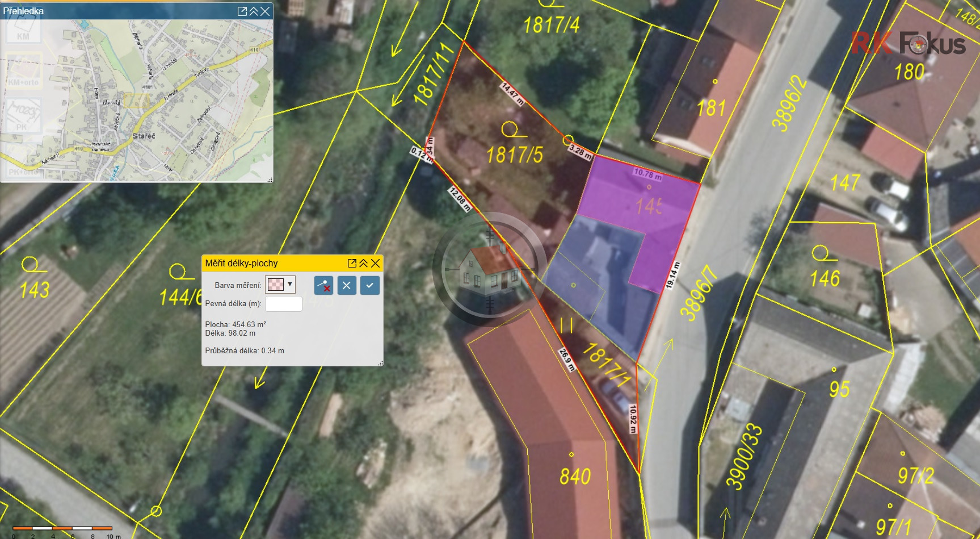The width and height of the screenshot is (980, 539).
Task: Cancel the measurement with the X button
Action: click(x=347, y=286)
